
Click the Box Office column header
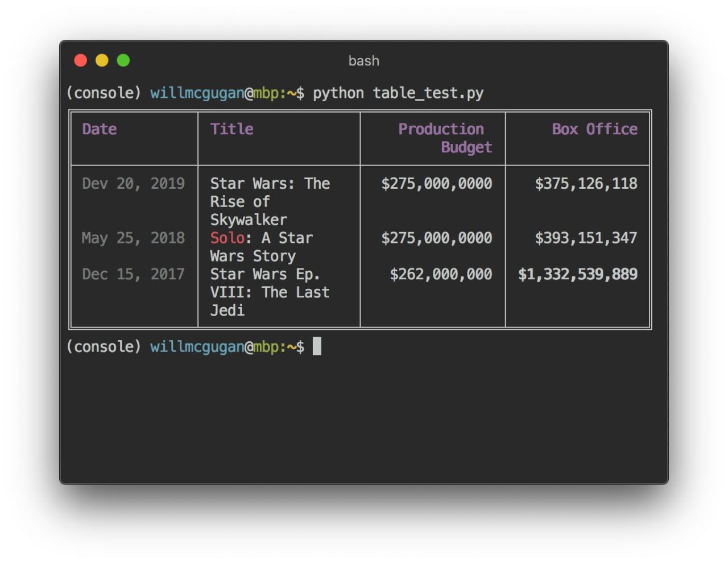tap(594, 129)
